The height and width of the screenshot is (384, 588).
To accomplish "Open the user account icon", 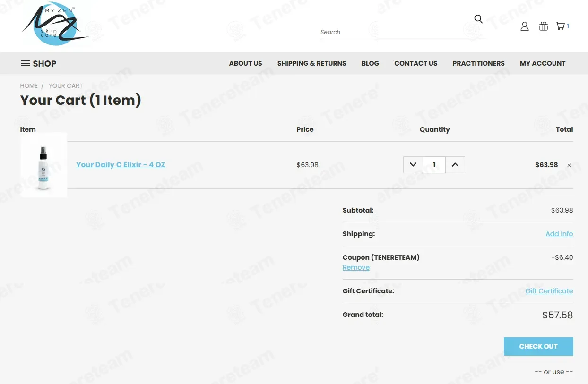I will (x=525, y=26).
